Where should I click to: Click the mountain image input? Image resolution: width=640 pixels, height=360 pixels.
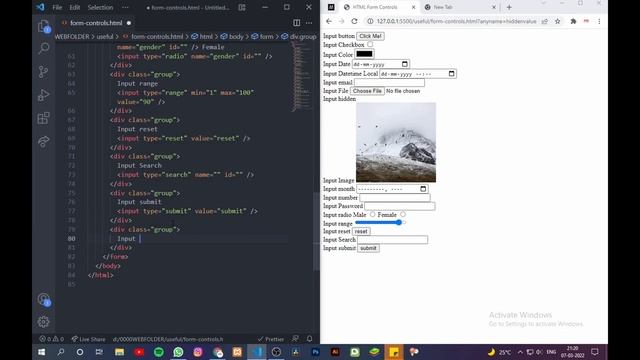pos(396,142)
